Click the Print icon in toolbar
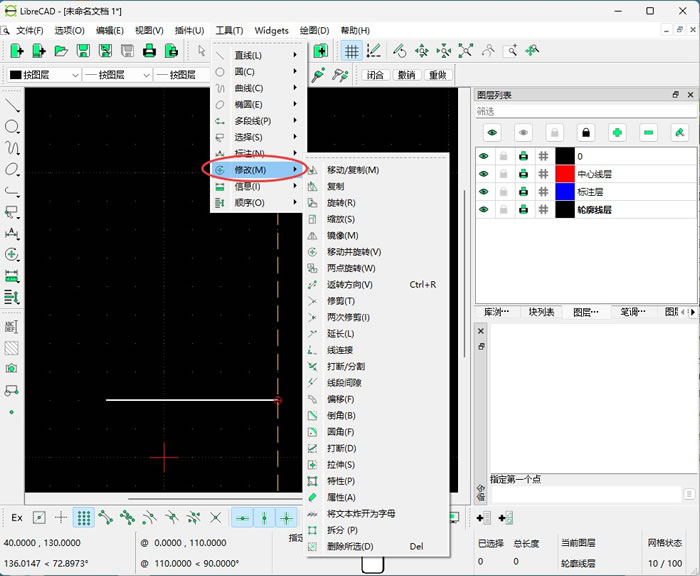Screen dimensions: 700x576 (x=149, y=51)
